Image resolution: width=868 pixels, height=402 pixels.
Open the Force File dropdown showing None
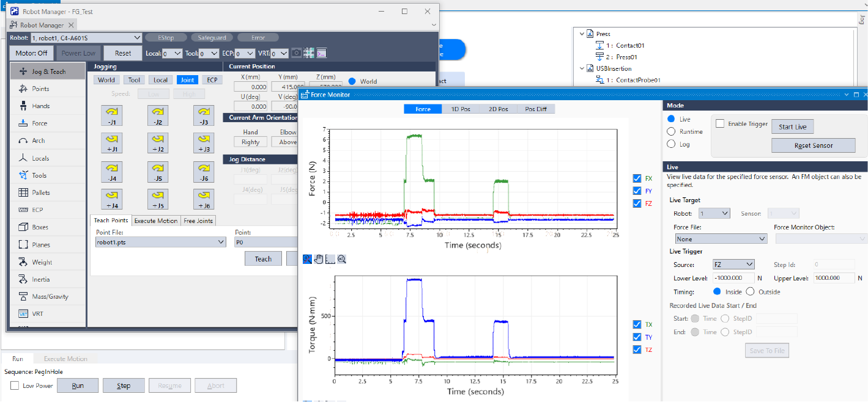(721, 239)
